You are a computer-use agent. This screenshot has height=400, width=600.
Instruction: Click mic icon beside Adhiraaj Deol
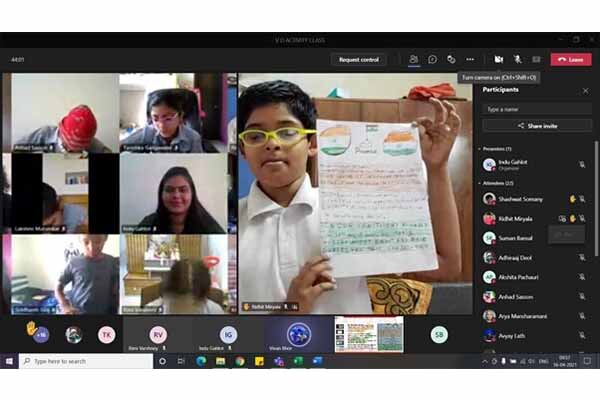tap(582, 258)
